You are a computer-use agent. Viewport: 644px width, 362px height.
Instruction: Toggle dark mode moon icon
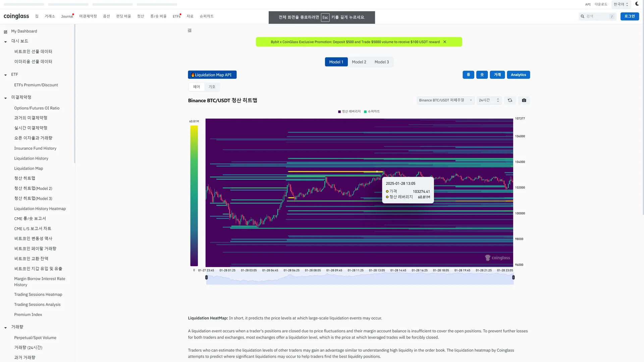pyautogui.click(x=637, y=4)
